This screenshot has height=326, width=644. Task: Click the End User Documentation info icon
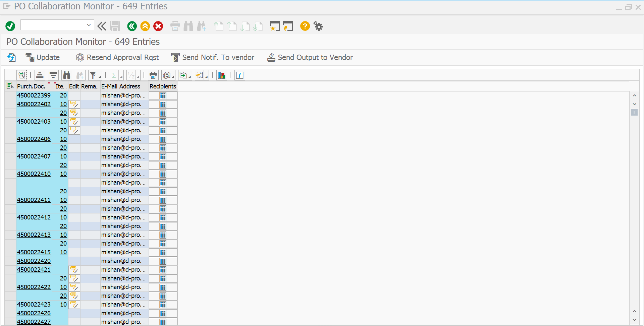(239, 75)
